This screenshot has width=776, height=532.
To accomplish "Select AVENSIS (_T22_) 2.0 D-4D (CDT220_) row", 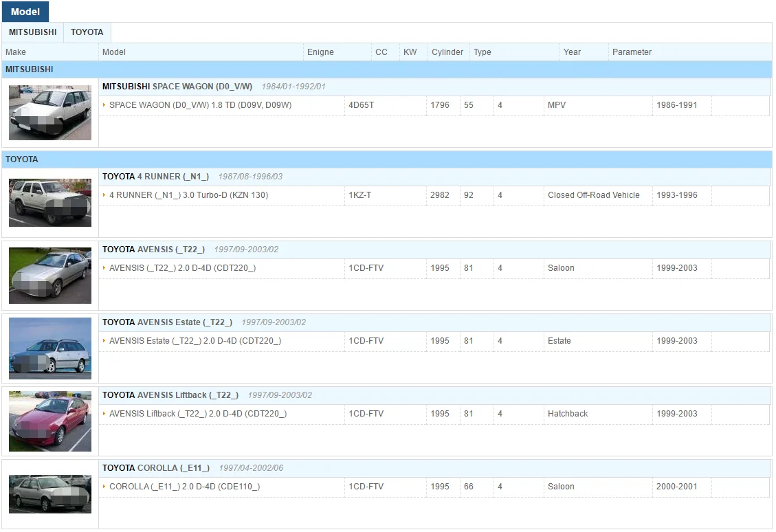I will coord(434,268).
